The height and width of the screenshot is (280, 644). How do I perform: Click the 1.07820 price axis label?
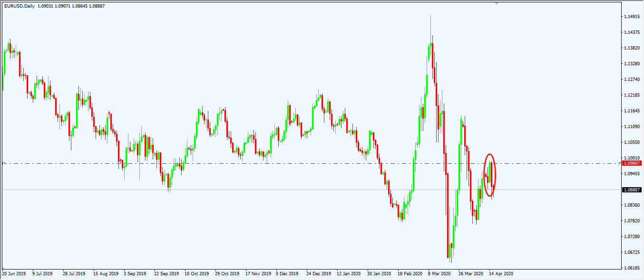click(631, 221)
